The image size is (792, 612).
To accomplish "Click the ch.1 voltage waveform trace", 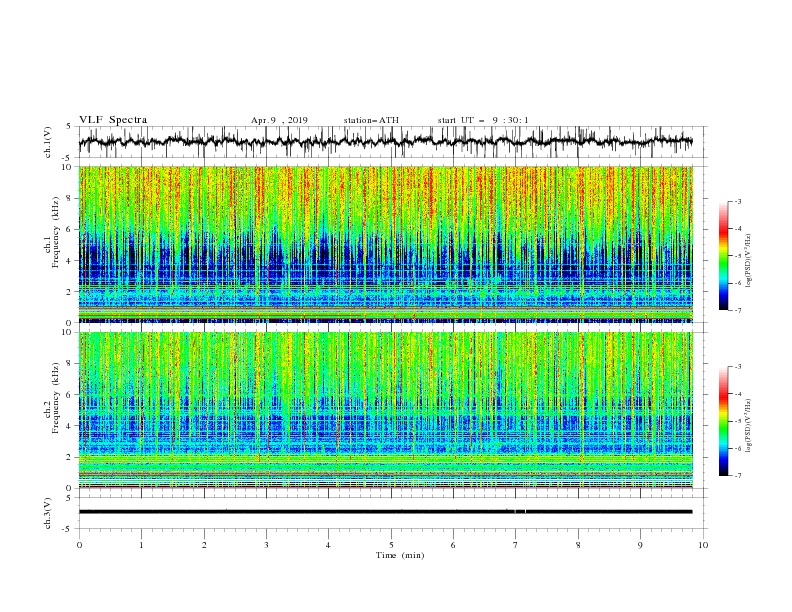I will point(386,141).
